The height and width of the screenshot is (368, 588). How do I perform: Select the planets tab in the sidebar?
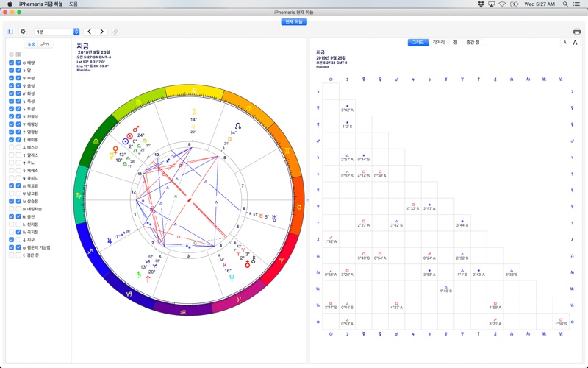point(31,44)
